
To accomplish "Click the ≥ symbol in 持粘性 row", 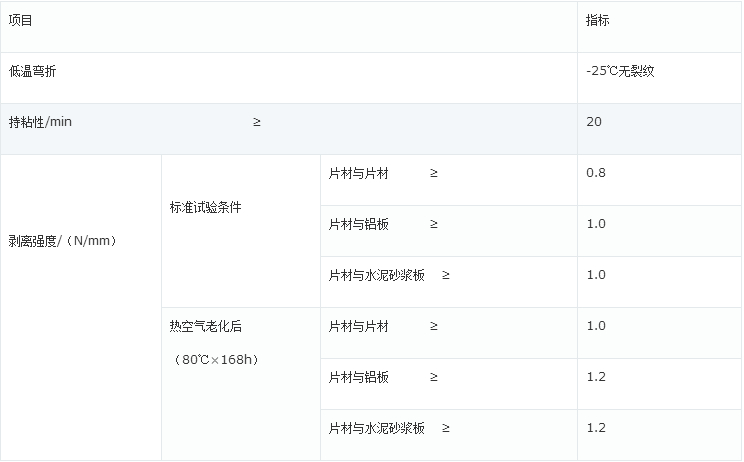I will (x=257, y=122).
